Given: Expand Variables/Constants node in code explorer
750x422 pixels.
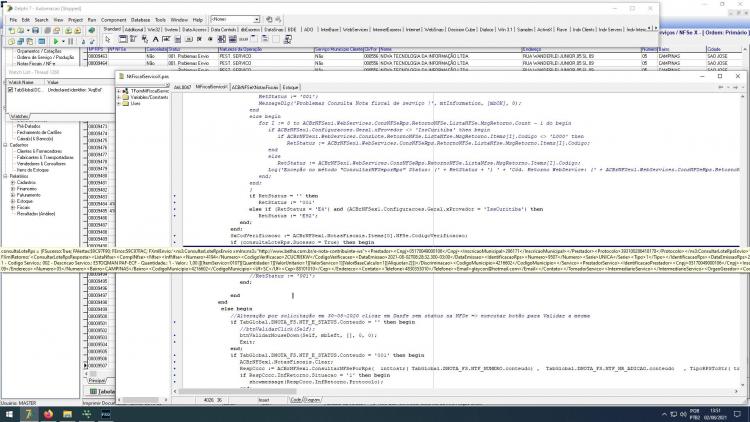Looking at the screenshot, I should [x=119, y=97].
